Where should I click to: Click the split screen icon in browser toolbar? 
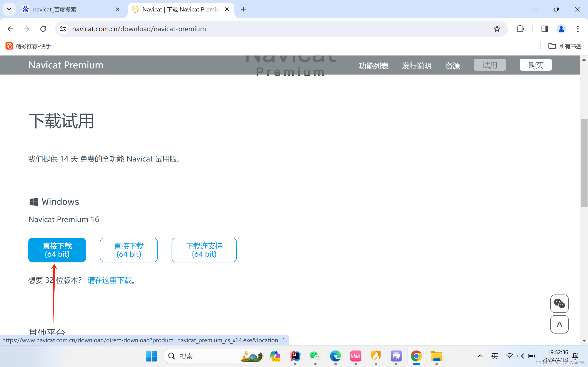point(545,29)
